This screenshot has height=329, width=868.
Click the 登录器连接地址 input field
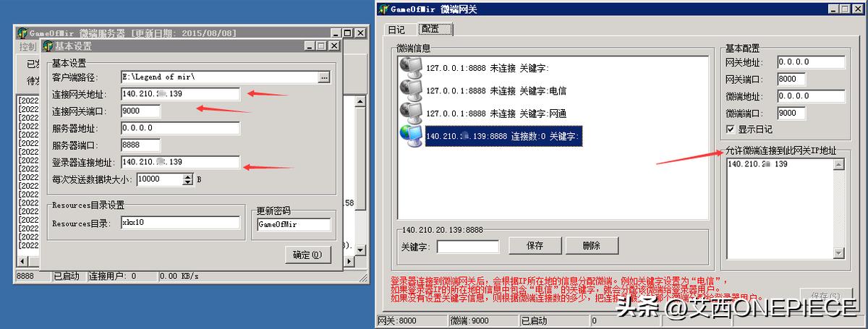click(x=180, y=162)
